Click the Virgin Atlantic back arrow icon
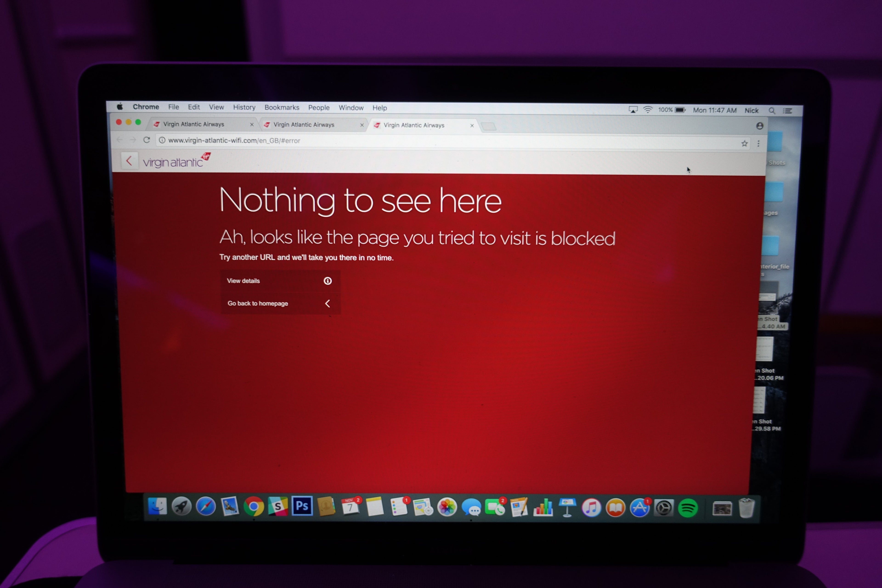 click(129, 161)
